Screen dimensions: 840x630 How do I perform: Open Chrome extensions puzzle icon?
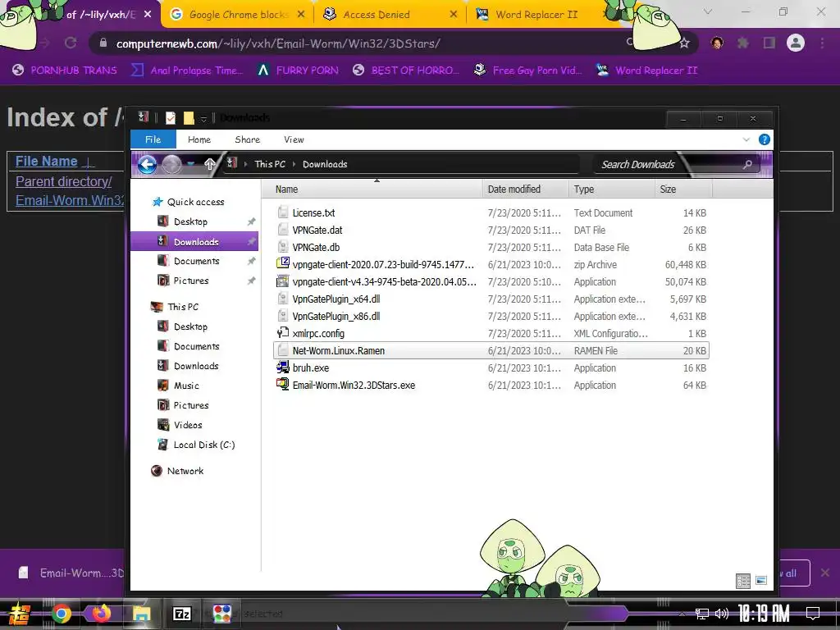[743, 43]
